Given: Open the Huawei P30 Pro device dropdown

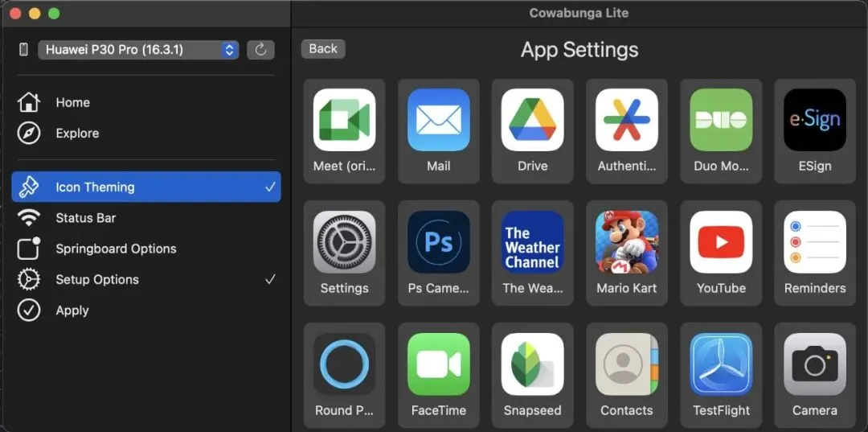Looking at the screenshot, I should [x=138, y=50].
